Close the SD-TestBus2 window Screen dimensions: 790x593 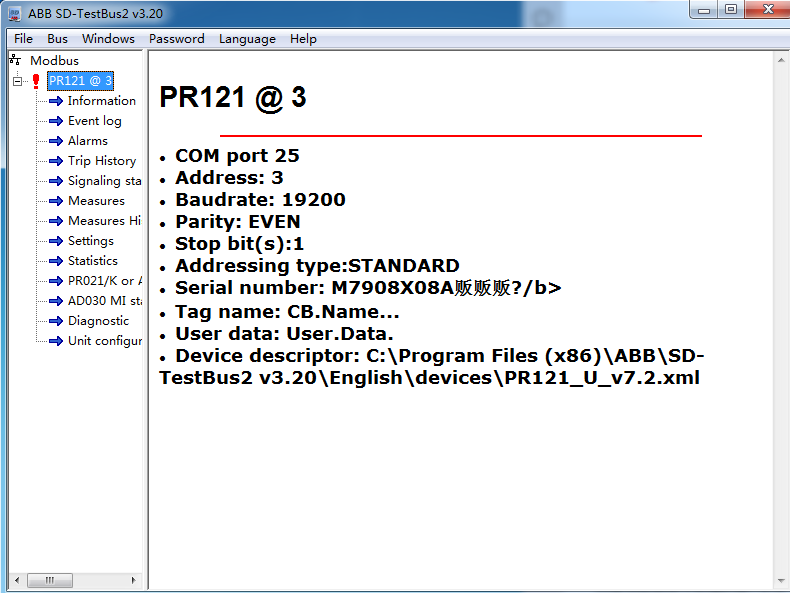[768, 10]
